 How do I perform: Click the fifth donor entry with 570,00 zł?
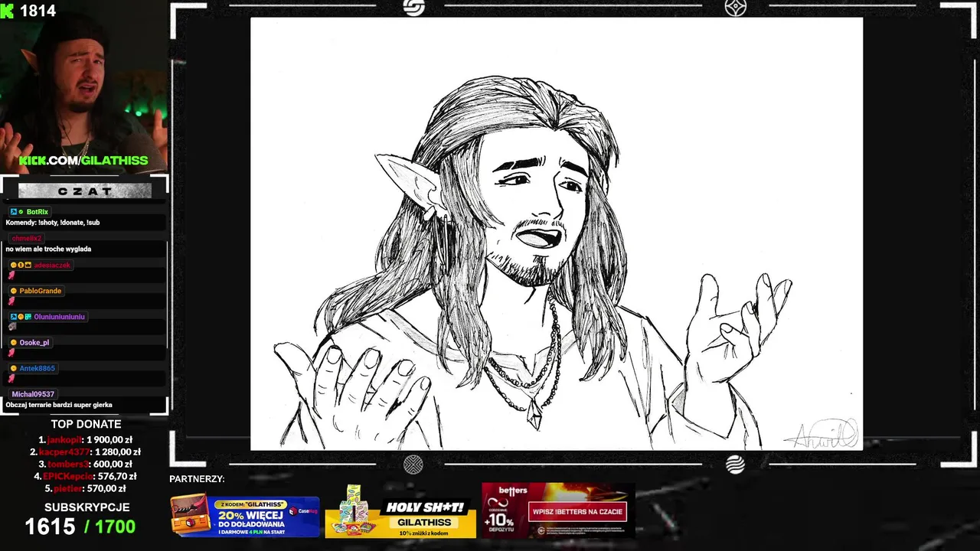pyautogui.click(x=85, y=489)
